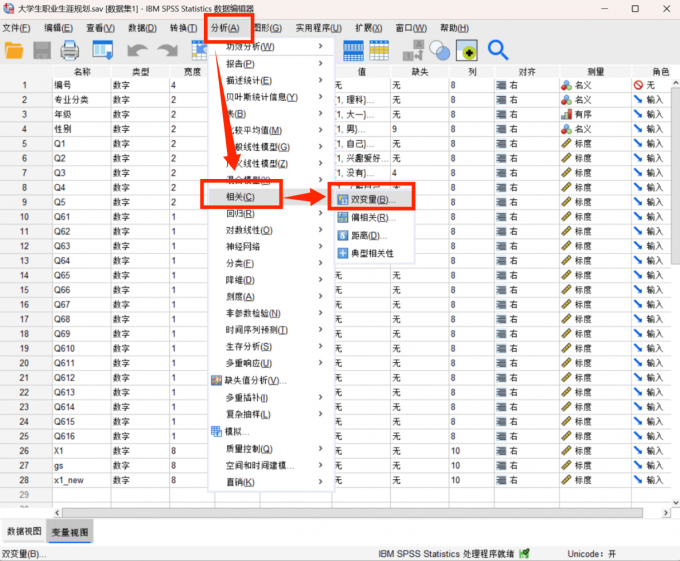The height and width of the screenshot is (561, 680).
Task: Switch to the 数据视图 tab
Action: 24,531
